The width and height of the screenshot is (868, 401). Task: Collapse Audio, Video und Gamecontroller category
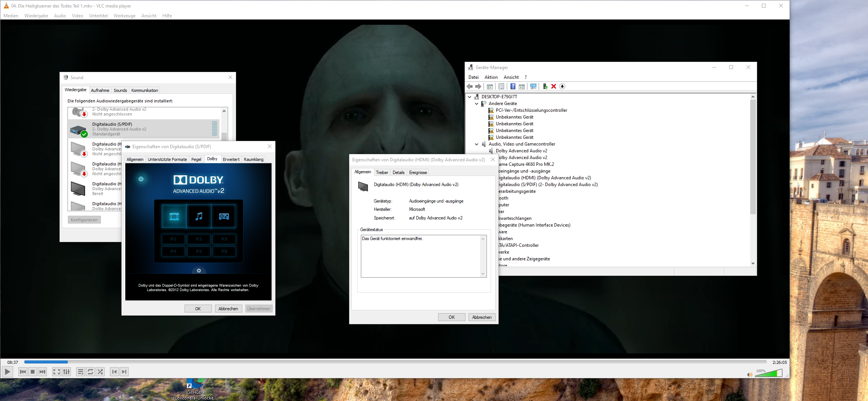[477, 144]
